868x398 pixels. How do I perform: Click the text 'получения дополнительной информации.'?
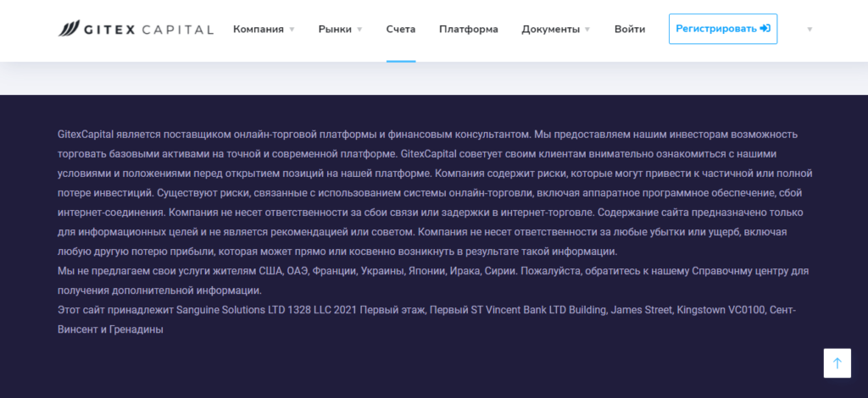point(159,290)
